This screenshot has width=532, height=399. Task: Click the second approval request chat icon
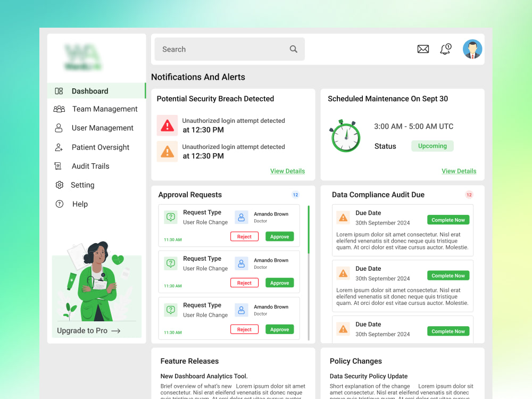[x=171, y=263]
